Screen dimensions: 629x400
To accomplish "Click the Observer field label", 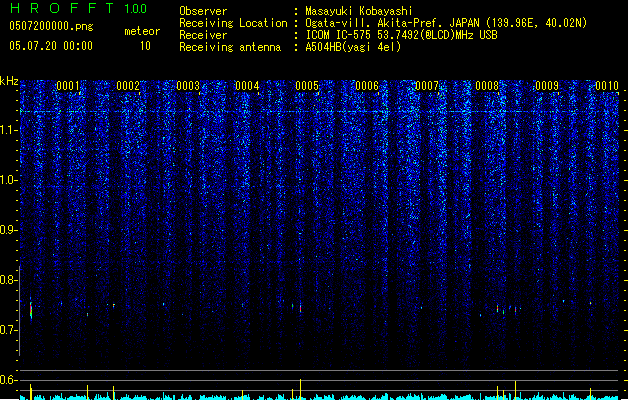I will pyautogui.click(x=203, y=11).
